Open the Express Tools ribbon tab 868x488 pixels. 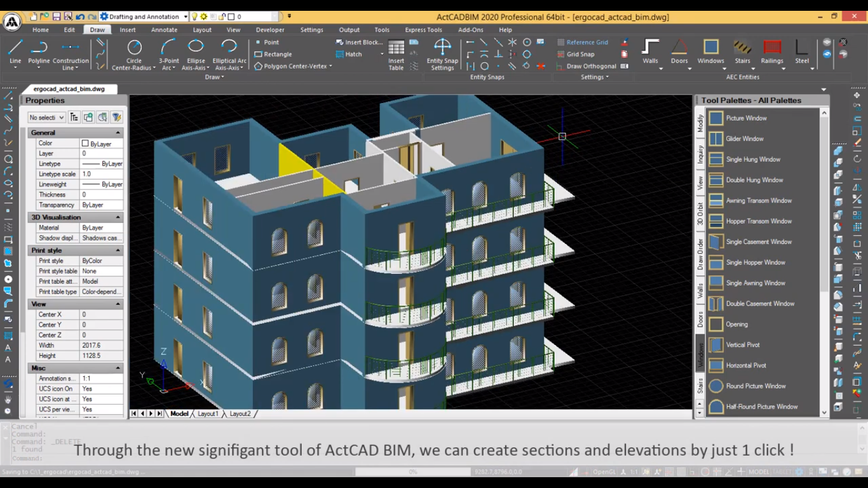pos(423,30)
